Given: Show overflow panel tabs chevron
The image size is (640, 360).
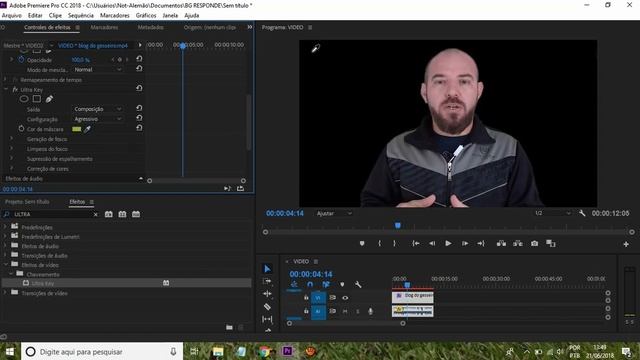Looking at the screenshot, I should click(x=249, y=27).
